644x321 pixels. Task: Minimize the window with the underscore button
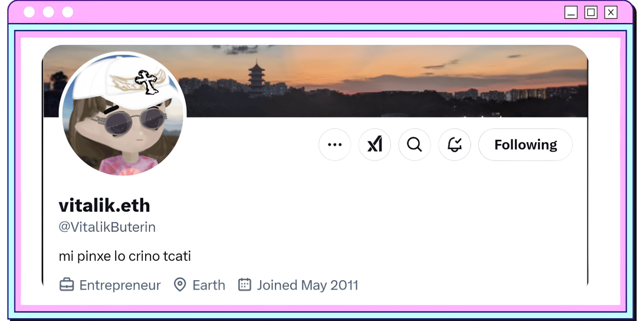571,13
